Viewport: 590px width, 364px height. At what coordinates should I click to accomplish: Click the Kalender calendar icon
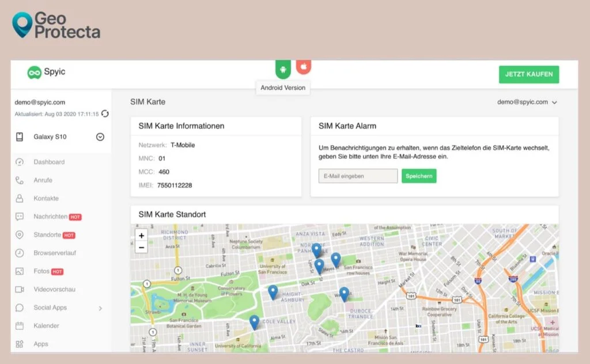pos(20,325)
